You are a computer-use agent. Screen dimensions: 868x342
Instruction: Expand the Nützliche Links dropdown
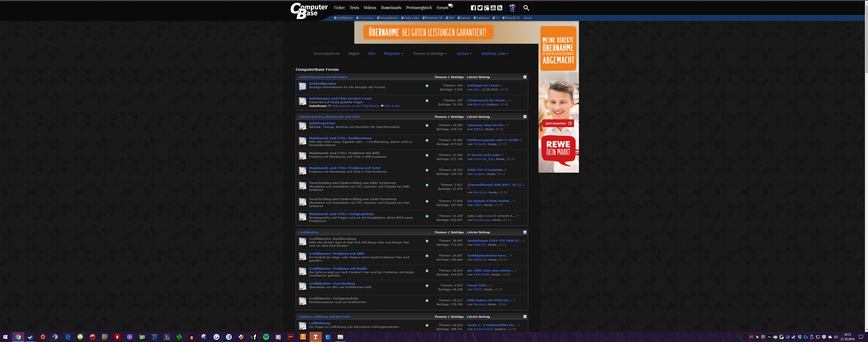coord(495,54)
